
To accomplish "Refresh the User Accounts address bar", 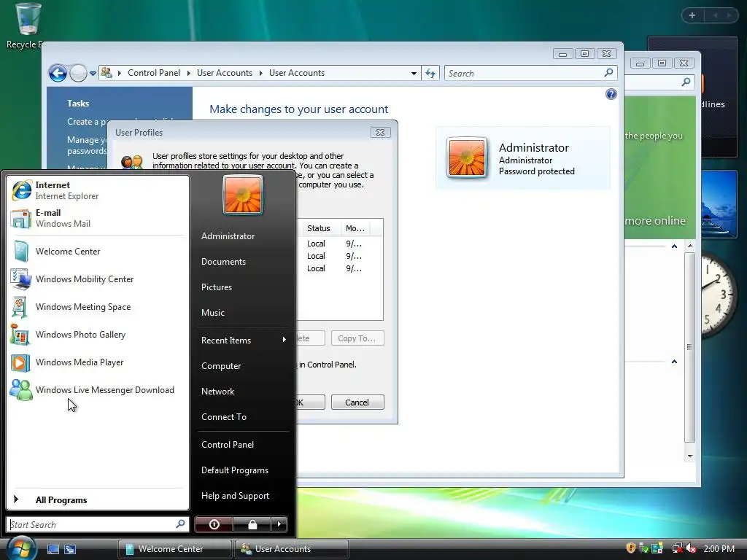I will point(430,74).
